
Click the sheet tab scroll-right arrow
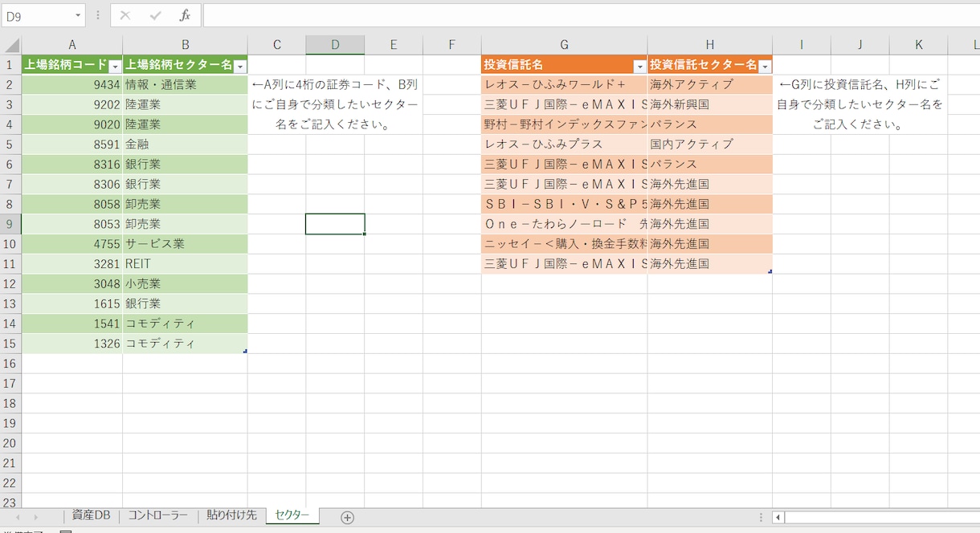(x=35, y=518)
